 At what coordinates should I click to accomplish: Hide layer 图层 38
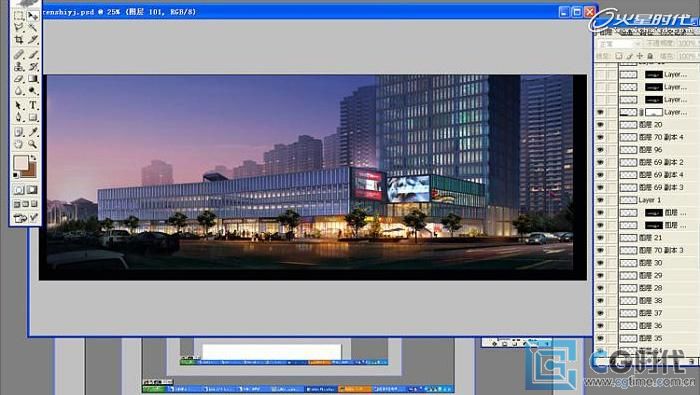[600, 300]
